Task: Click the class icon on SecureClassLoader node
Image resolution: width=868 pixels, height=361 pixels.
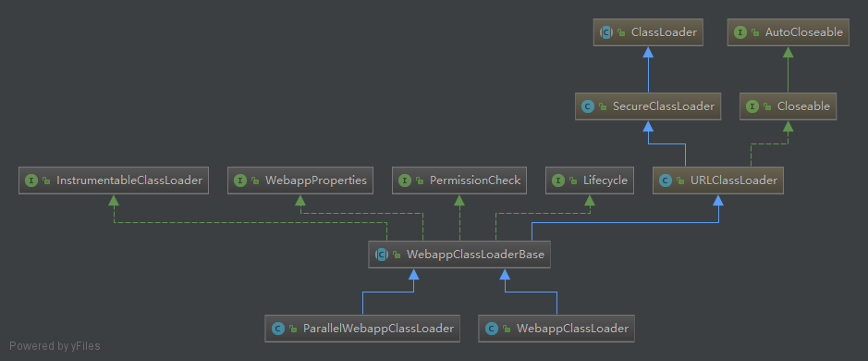Action: [588, 106]
